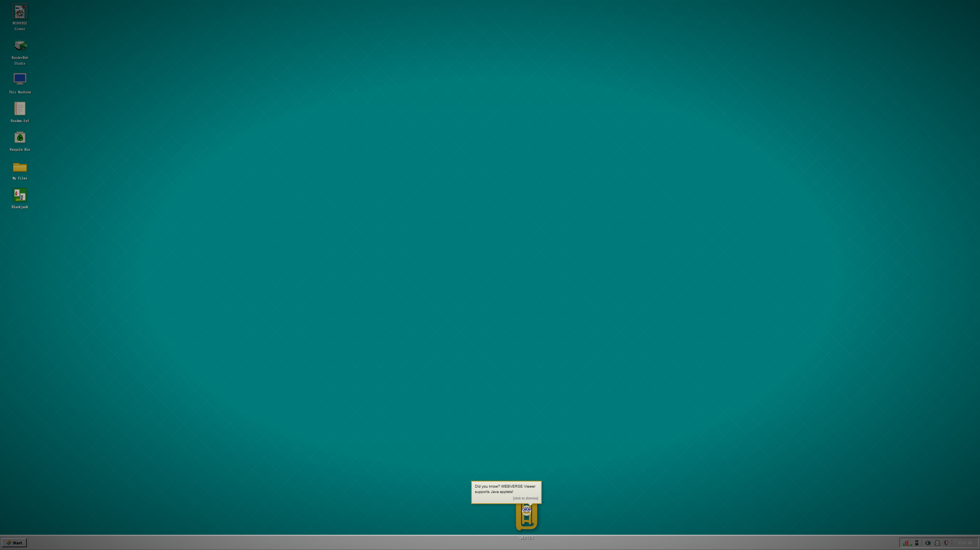Click the taskbar clock time display
This screenshot has height=550, width=980.
pos(965,543)
